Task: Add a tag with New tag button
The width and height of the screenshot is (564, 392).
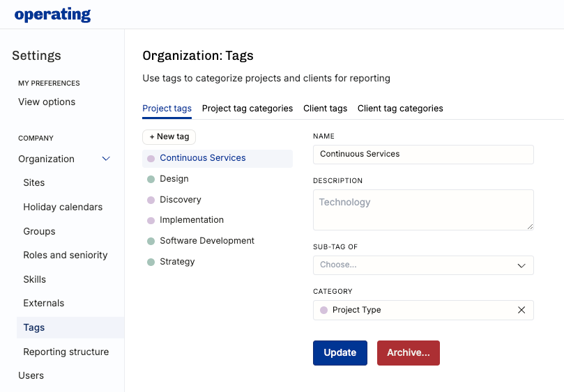Action: pos(169,137)
